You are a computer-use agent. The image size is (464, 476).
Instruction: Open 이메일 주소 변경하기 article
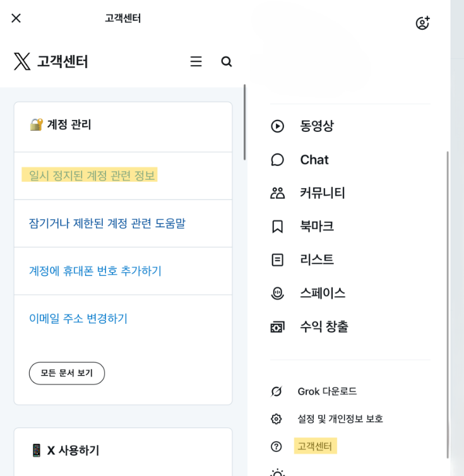(78, 319)
